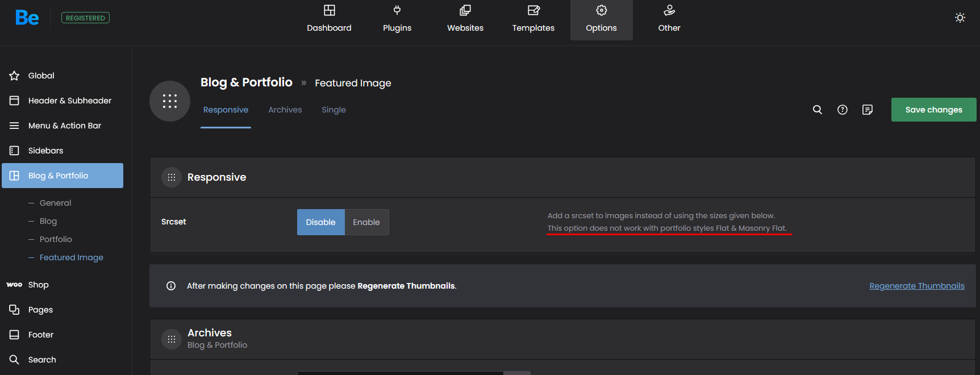Expand the Header & Subheader sidebar menu
980x375 pixels.
coord(69,101)
